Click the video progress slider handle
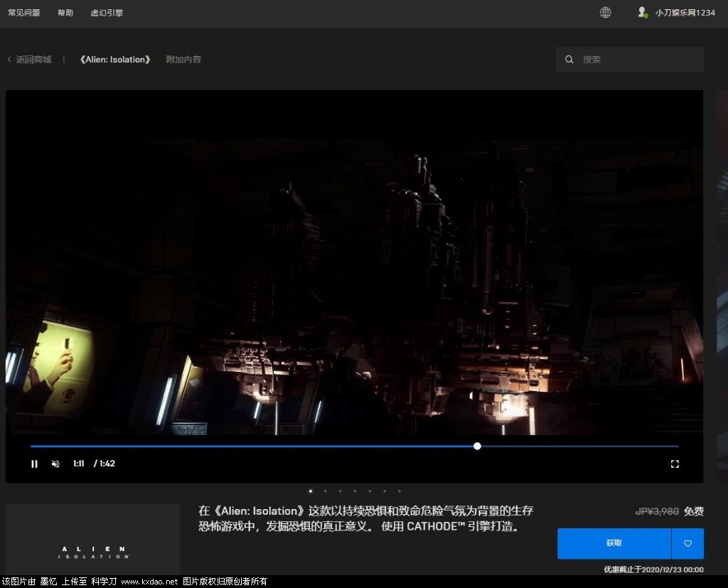Screen dimensions: 728x588 477,446
